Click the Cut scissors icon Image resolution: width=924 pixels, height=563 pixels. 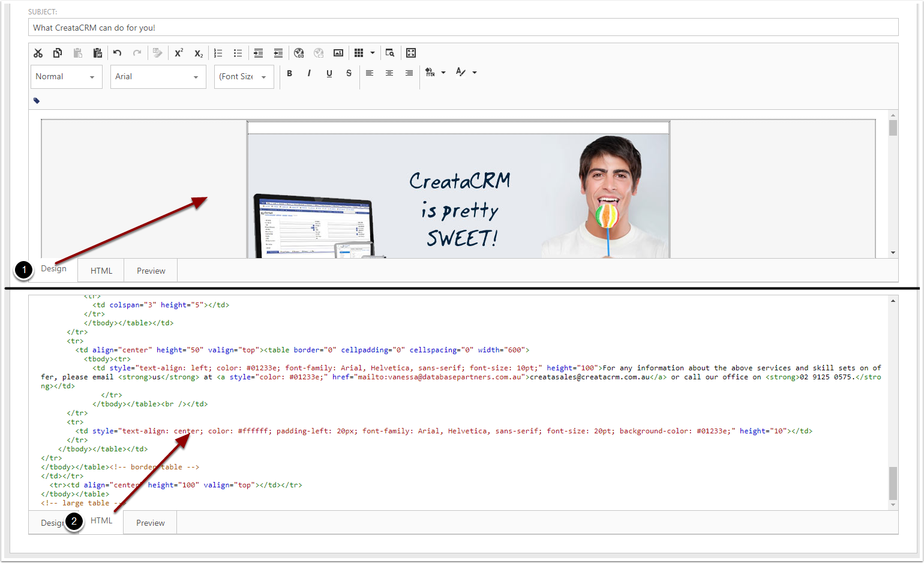(x=38, y=53)
